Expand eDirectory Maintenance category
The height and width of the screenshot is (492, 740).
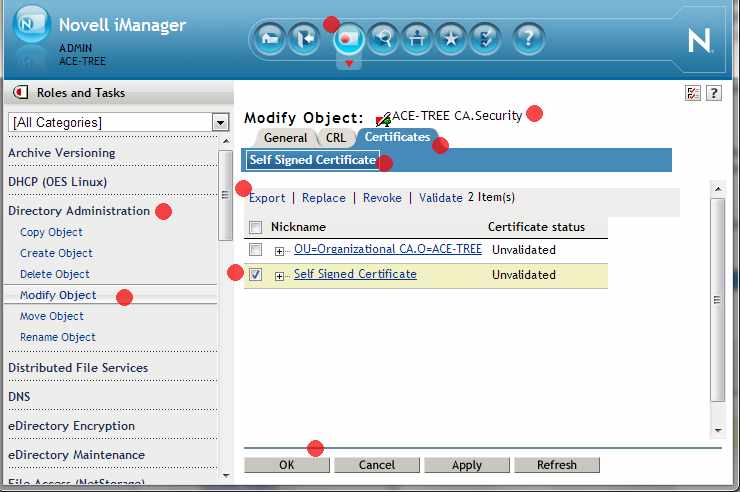pyautogui.click(x=76, y=455)
